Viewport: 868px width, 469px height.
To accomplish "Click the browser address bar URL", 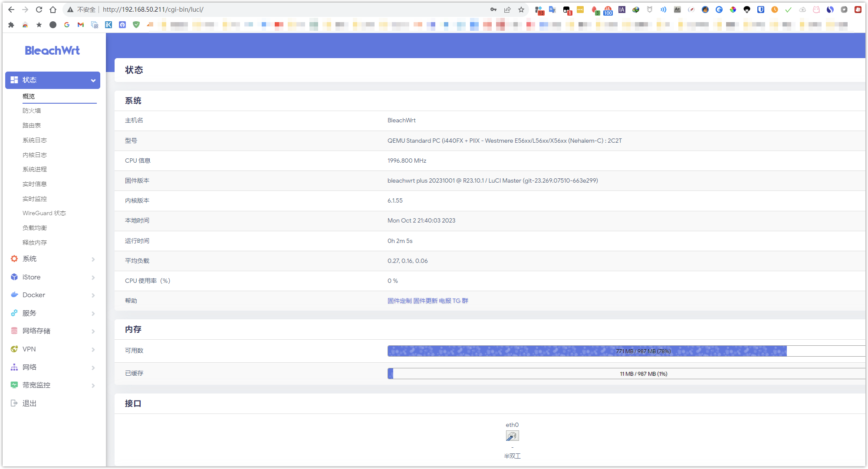I will (x=153, y=10).
